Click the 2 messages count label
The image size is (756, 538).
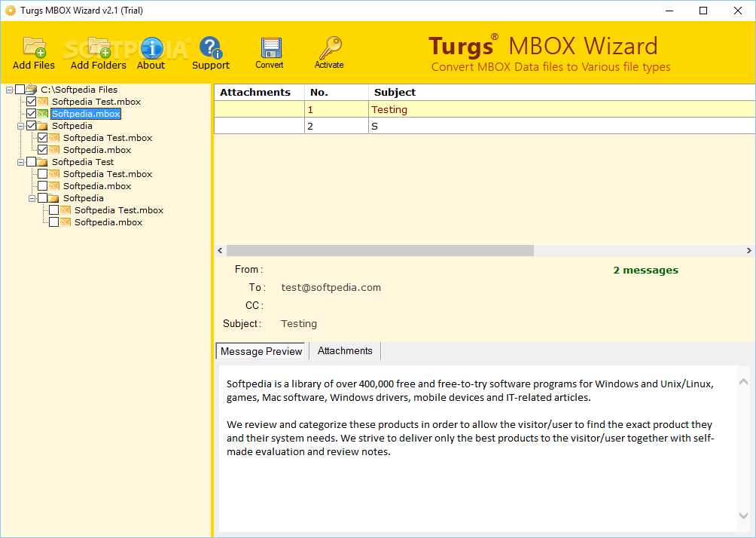(x=645, y=271)
